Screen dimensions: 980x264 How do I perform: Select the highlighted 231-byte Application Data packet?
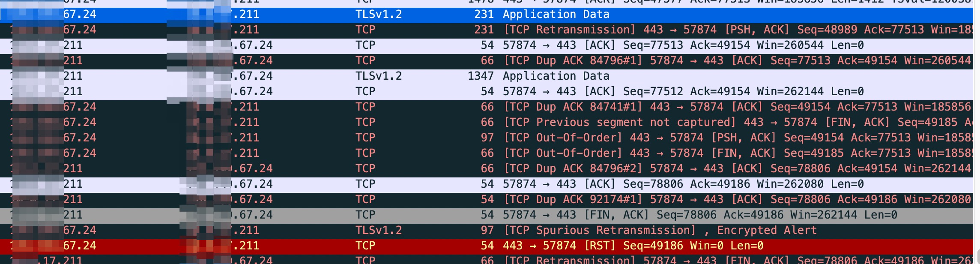(556, 15)
